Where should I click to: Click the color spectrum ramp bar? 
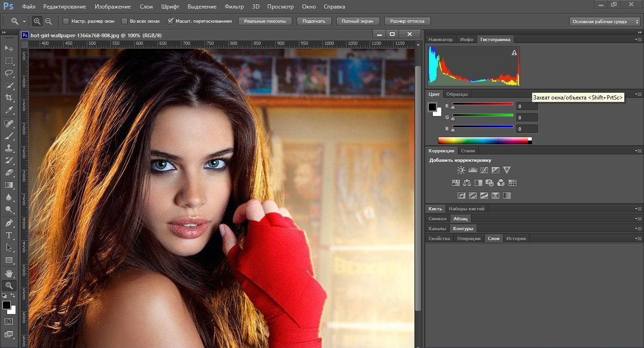[483, 141]
